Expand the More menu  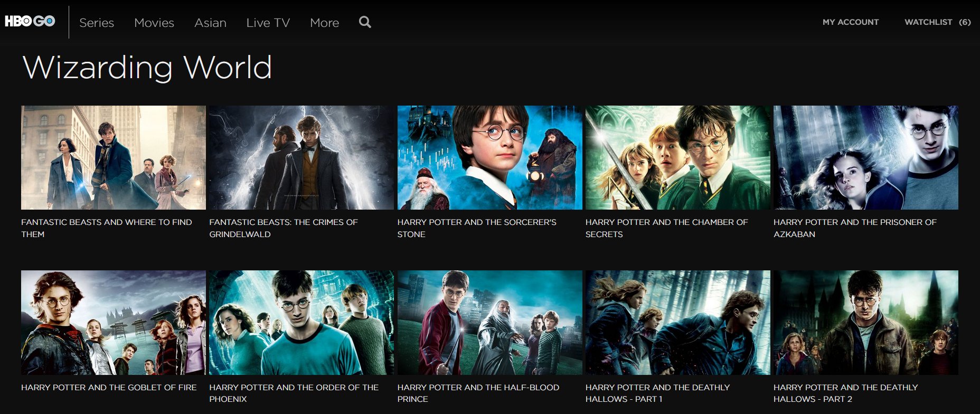325,23
